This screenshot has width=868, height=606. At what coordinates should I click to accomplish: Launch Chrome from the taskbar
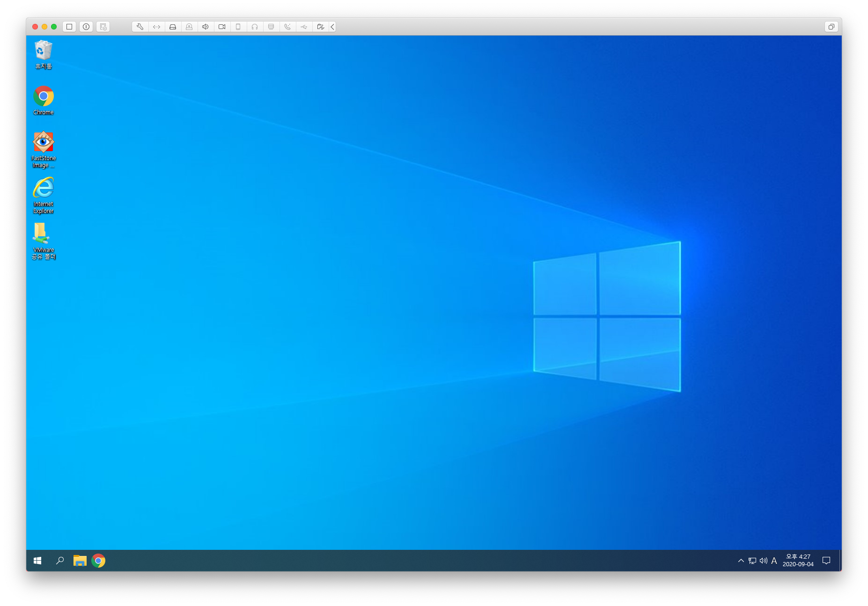98,561
